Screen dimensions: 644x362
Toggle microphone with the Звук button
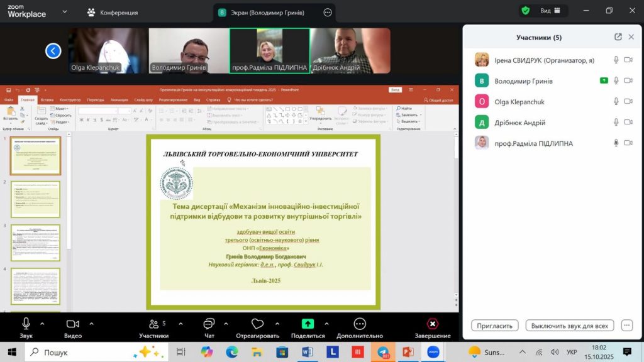pos(26,324)
